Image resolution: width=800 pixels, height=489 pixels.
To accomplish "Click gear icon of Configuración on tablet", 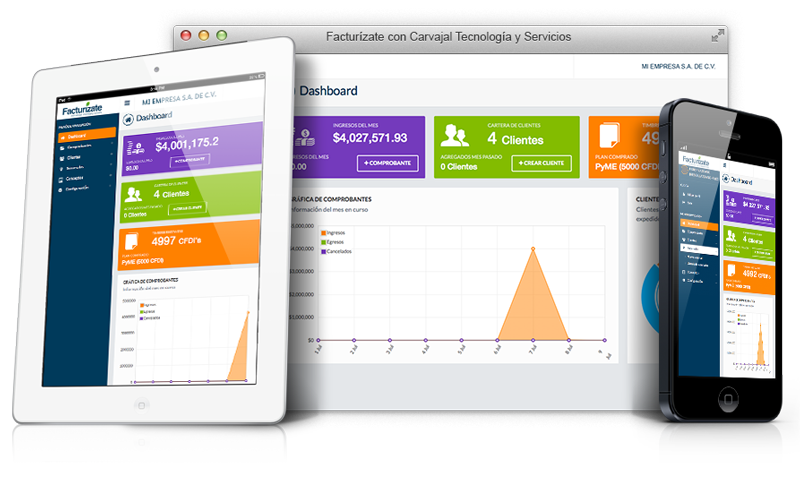I will (60, 190).
